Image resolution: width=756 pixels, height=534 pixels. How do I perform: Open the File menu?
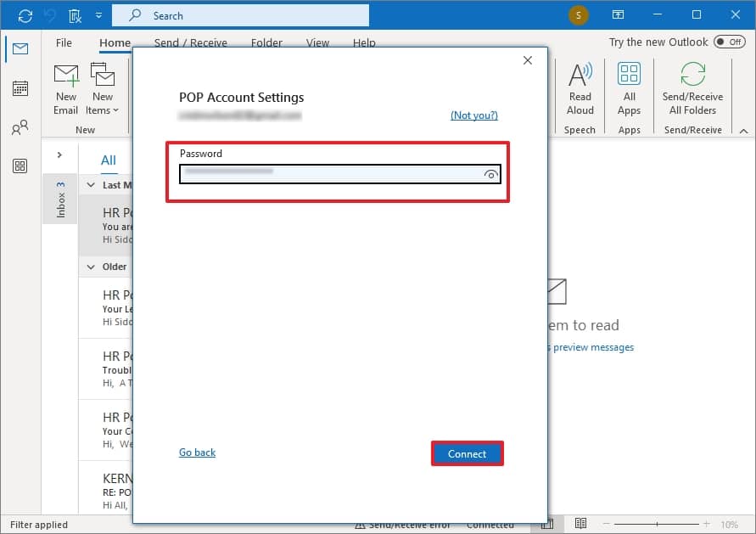point(64,42)
